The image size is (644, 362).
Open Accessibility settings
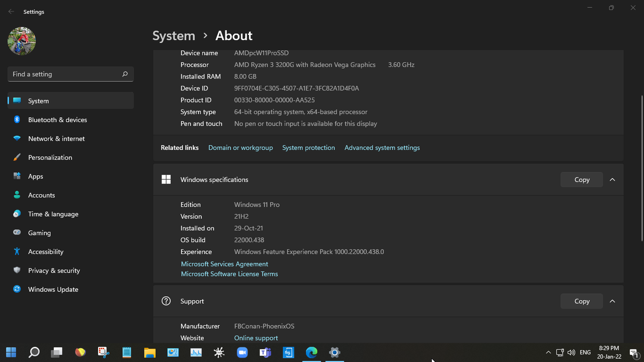click(x=70, y=251)
